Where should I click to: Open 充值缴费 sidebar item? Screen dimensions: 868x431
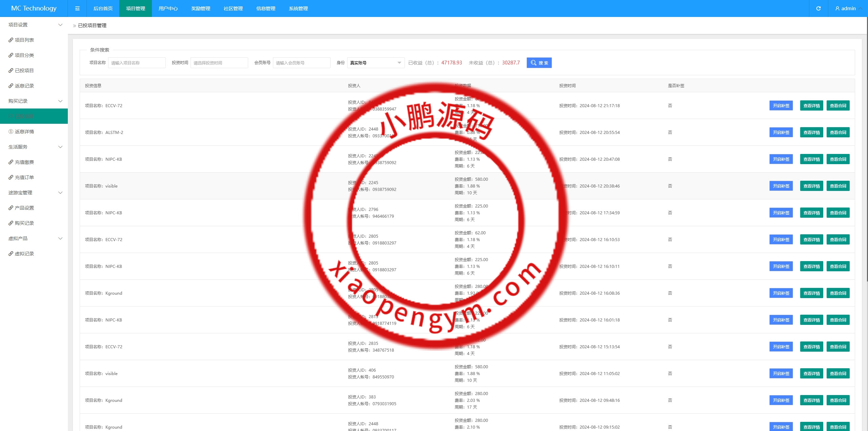(x=24, y=162)
